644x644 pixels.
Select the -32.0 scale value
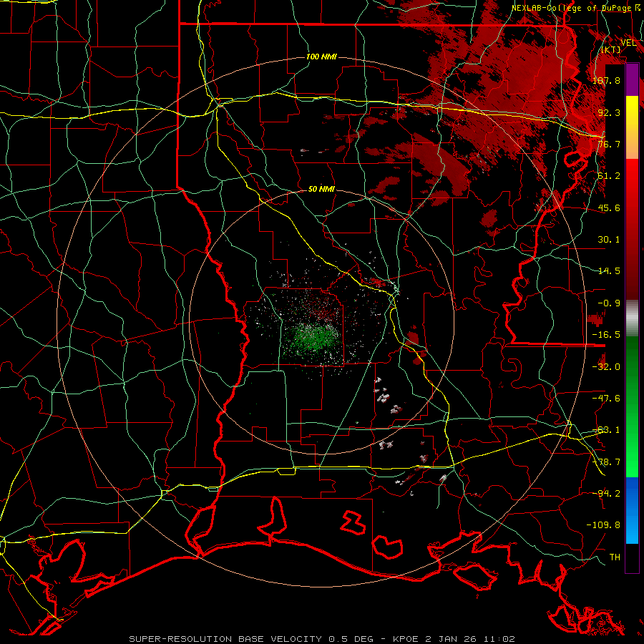[x=606, y=367]
